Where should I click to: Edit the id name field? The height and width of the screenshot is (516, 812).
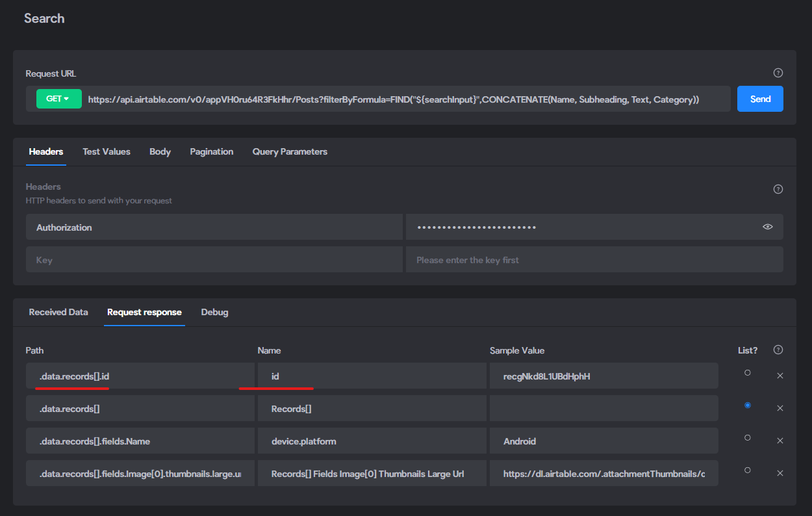372,376
